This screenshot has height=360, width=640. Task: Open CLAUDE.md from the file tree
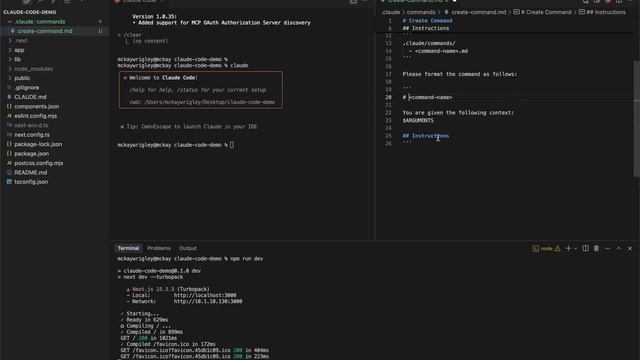click(30, 97)
